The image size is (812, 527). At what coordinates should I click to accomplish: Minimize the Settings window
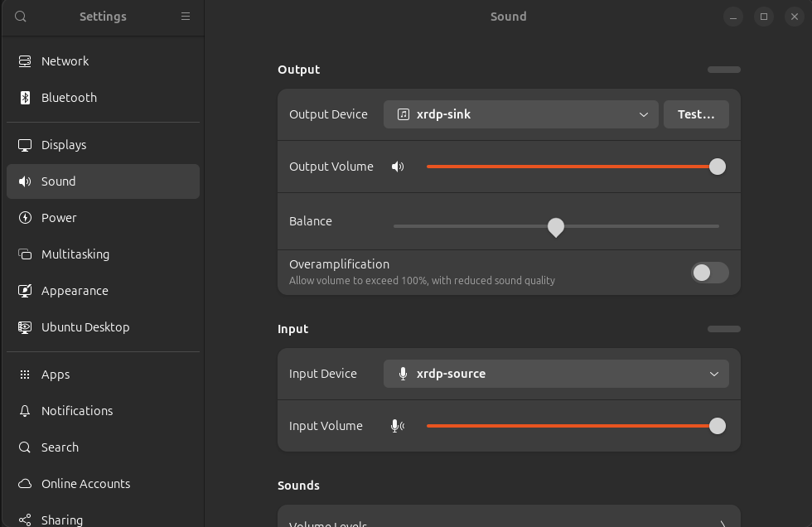pos(733,17)
